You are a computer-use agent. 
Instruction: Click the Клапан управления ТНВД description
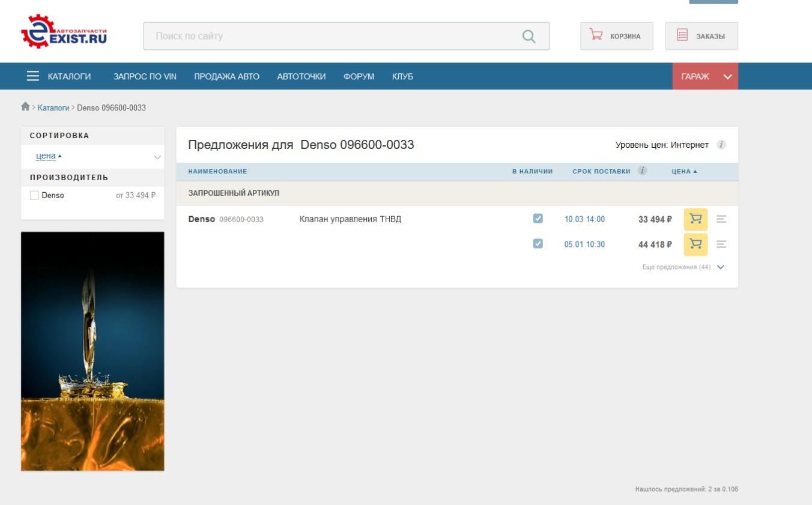coord(350,219)
